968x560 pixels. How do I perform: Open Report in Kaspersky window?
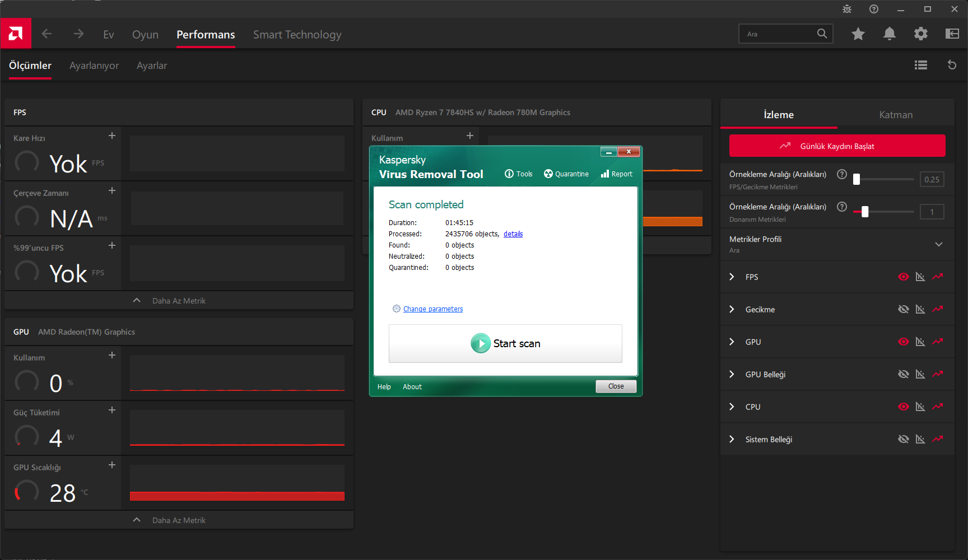click(x=617, y=174)
